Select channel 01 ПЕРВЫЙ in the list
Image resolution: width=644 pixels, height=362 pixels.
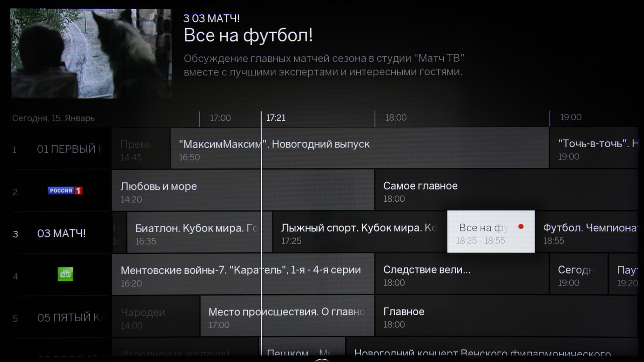(x=61, y=149)
